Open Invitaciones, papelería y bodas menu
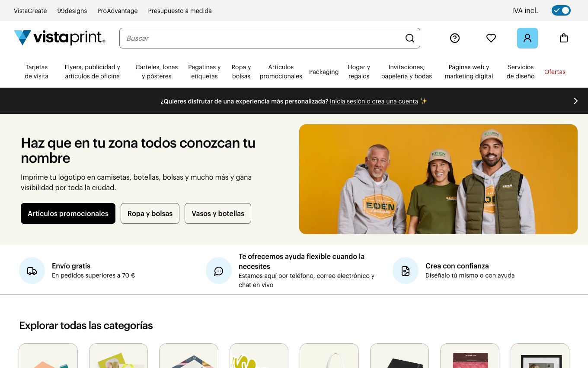588x368 pixels. pyautogui.click(x=406, y=72)
